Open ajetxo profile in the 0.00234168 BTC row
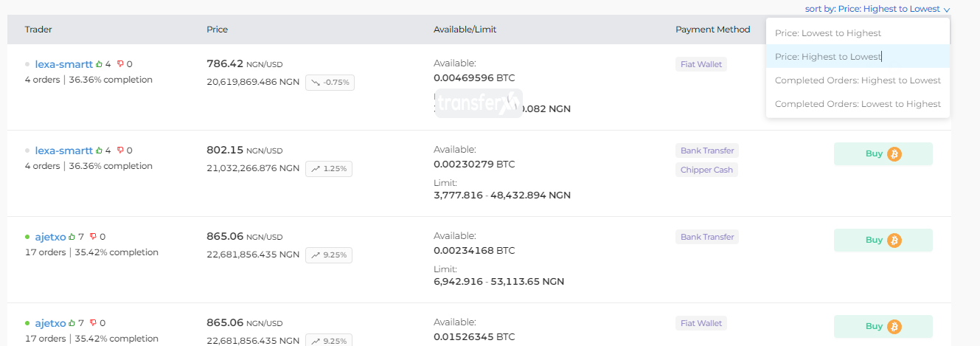 point(51,237)
